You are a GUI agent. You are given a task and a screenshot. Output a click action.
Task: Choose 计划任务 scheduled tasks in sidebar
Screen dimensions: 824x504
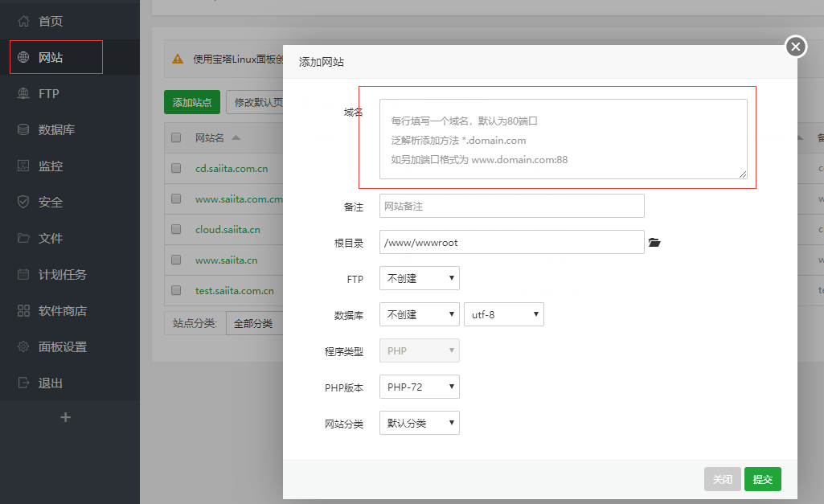62,275
